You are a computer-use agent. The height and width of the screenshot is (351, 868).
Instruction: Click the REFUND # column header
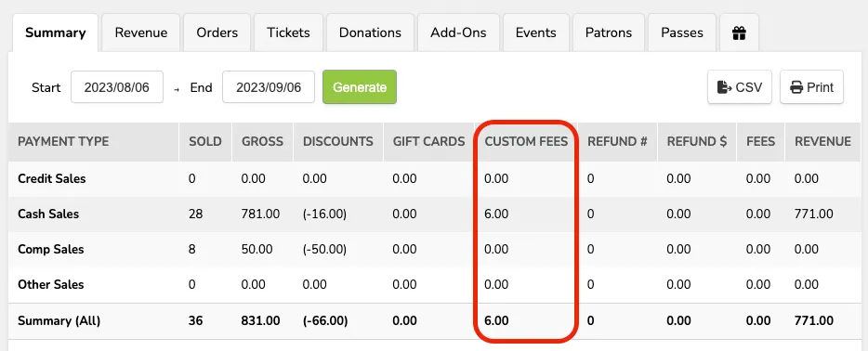click(x=617, y=141)
